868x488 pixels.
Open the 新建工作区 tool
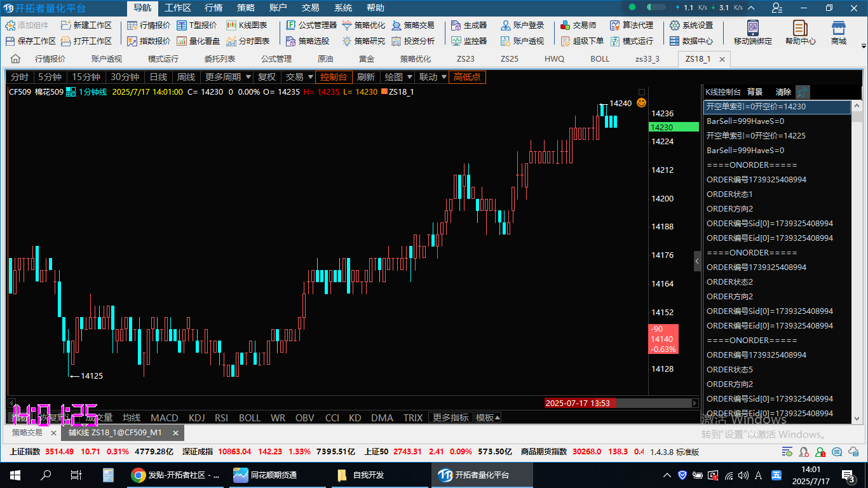(x=86, y=25)
